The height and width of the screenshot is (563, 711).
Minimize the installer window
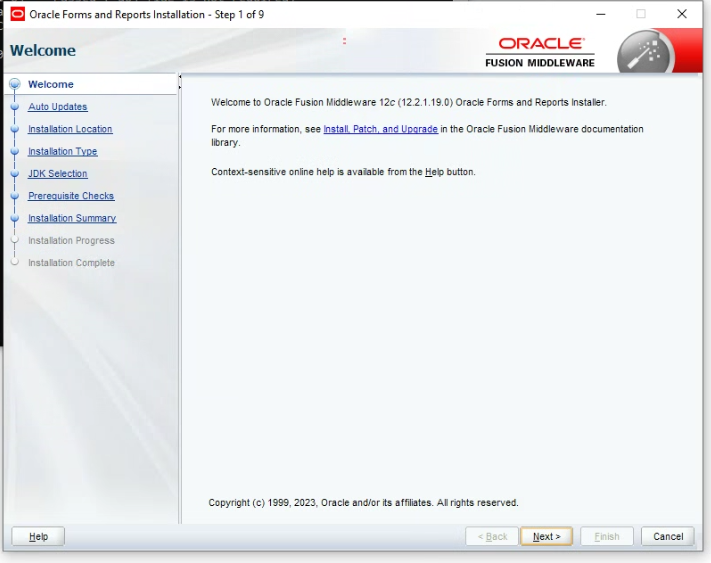pyautogui.click(x=601, y=14)
